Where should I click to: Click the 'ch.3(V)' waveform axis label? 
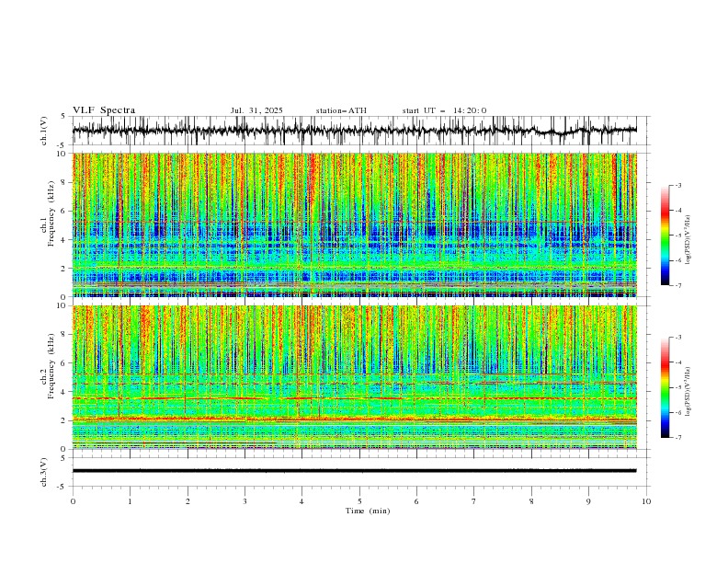[x=44, y=472]
